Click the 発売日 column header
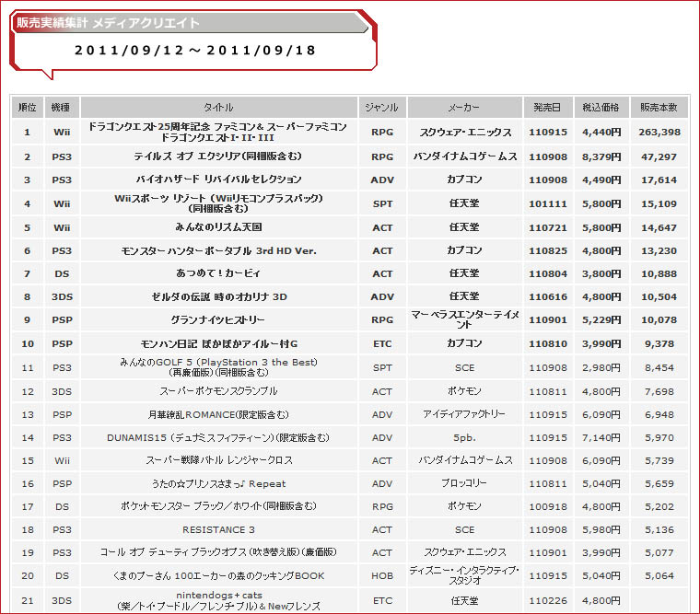Viewport: 700px width, 614px height. click(x=548, y=108)
